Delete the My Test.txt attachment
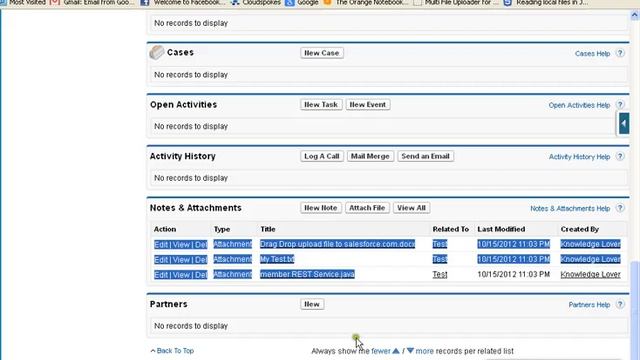The height and width of the screenshot is (360, 640). (201, 260)
